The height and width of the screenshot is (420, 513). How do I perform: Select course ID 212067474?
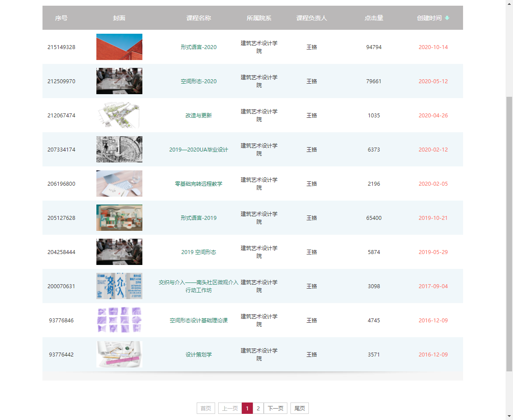[x=61, y=116]
